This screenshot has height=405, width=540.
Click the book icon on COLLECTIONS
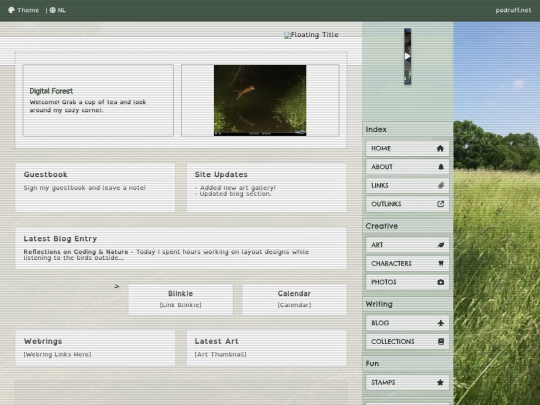(x=441, y=342)
